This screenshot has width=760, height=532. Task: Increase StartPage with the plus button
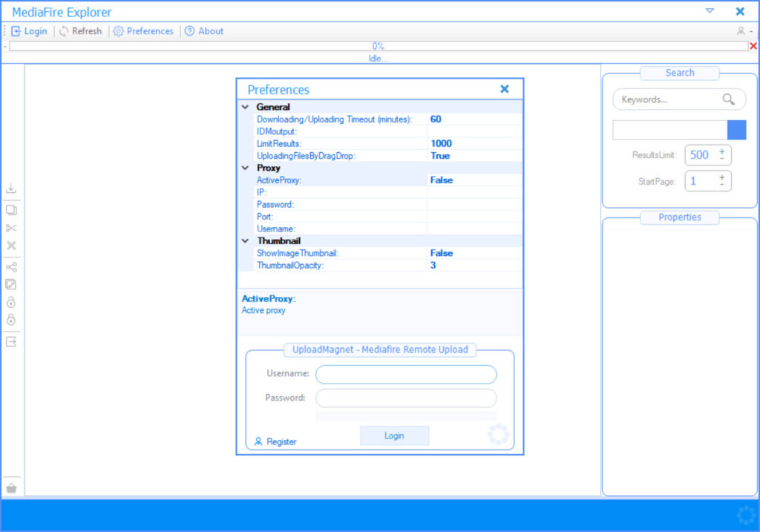pos(722,177)
